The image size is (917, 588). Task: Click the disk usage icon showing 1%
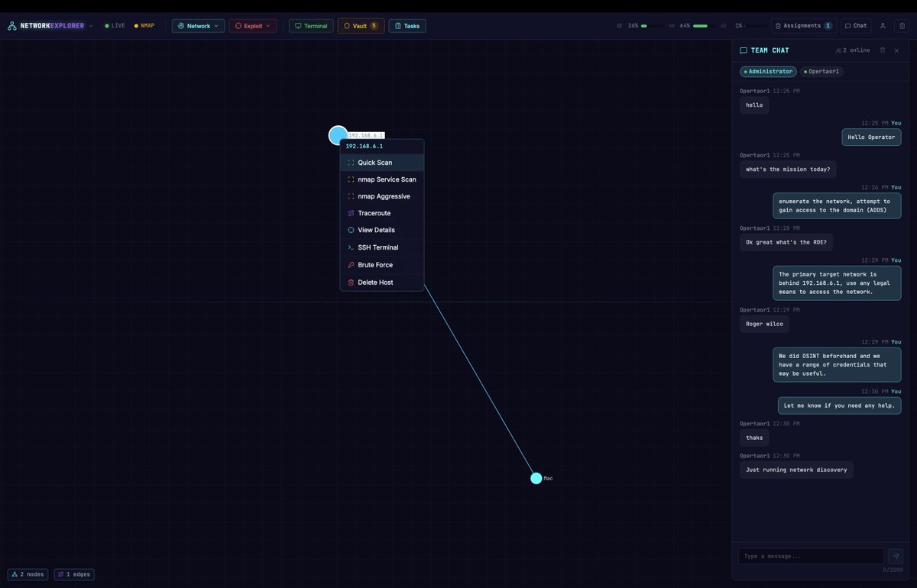[x=724, y=26]
